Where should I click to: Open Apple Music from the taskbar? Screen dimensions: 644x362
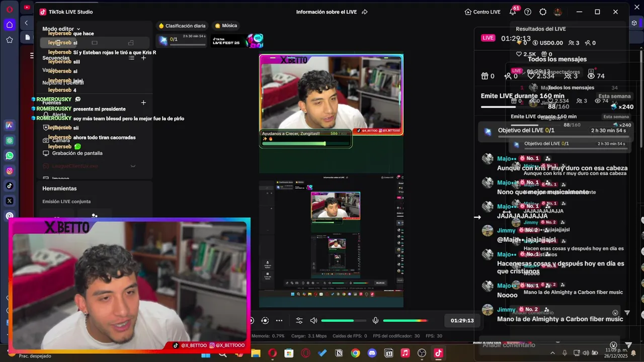405,353
